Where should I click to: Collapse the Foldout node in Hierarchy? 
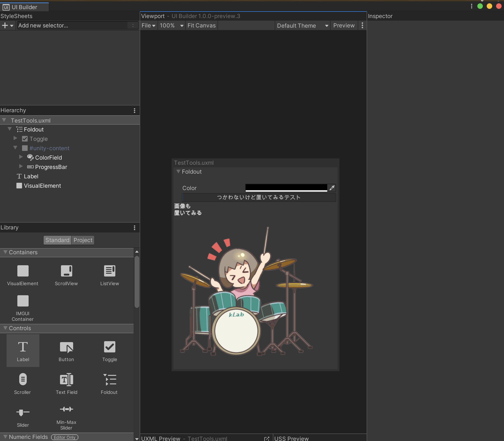[x=10, y=129]
